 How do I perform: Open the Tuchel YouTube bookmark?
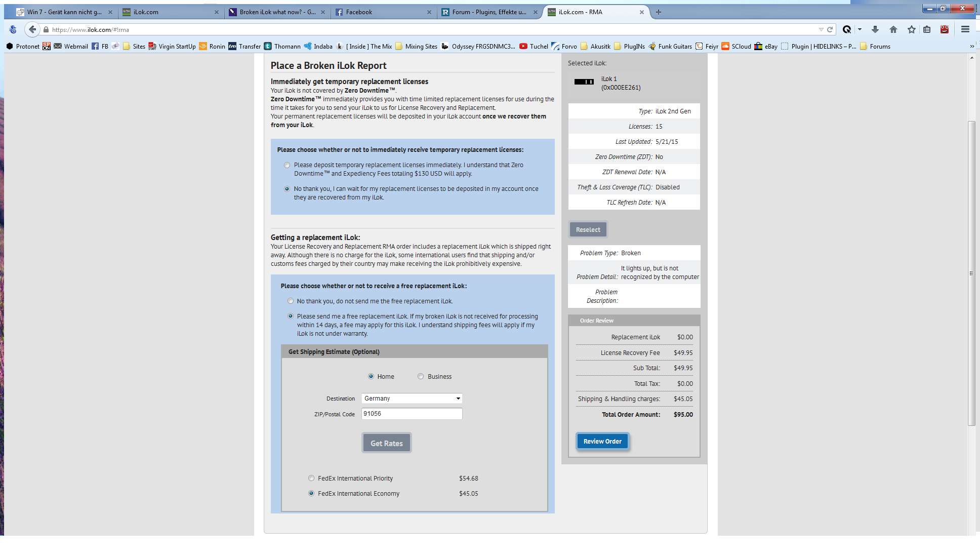click(534, 46)
